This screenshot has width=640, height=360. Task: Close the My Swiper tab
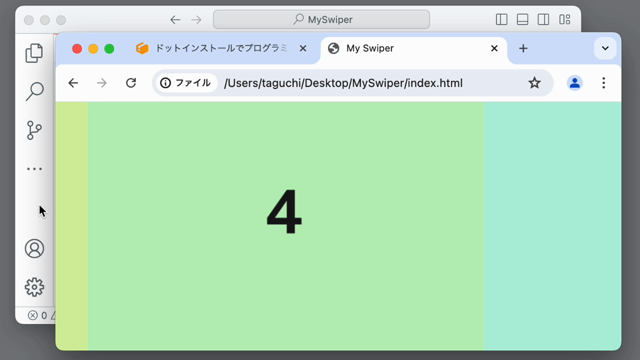tap(494, 48)
